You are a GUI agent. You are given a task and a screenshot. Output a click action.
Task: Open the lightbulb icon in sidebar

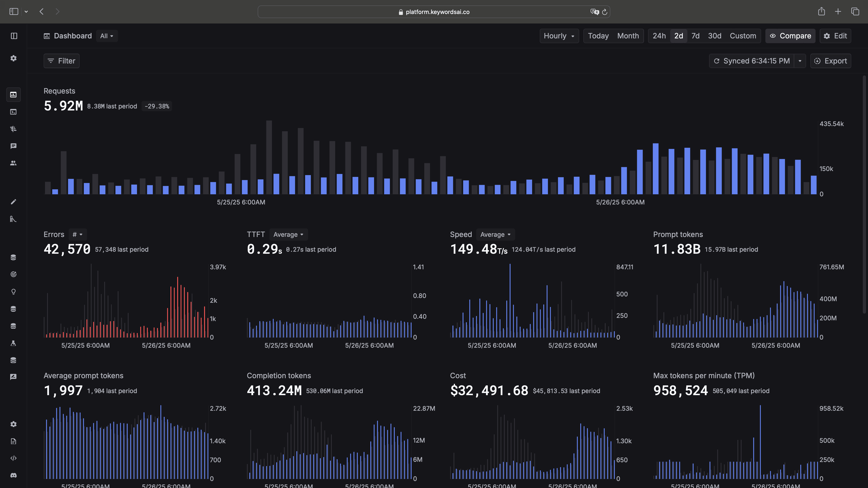pyautogui.click(x=14, y=292)
